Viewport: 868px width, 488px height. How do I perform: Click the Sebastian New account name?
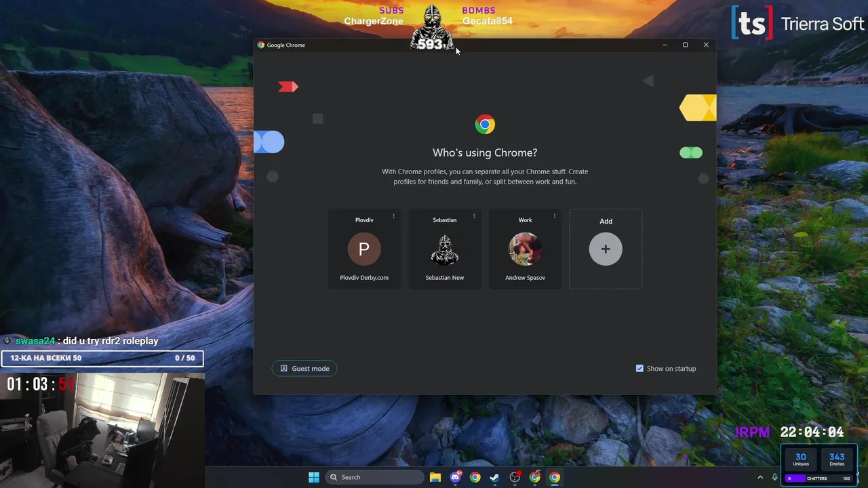445,277
